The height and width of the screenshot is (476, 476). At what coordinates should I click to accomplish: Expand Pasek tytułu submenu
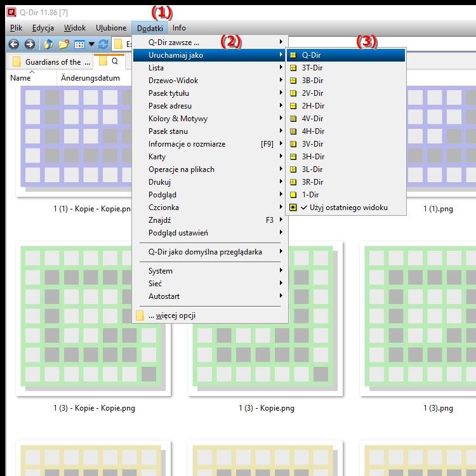[209, 93]
